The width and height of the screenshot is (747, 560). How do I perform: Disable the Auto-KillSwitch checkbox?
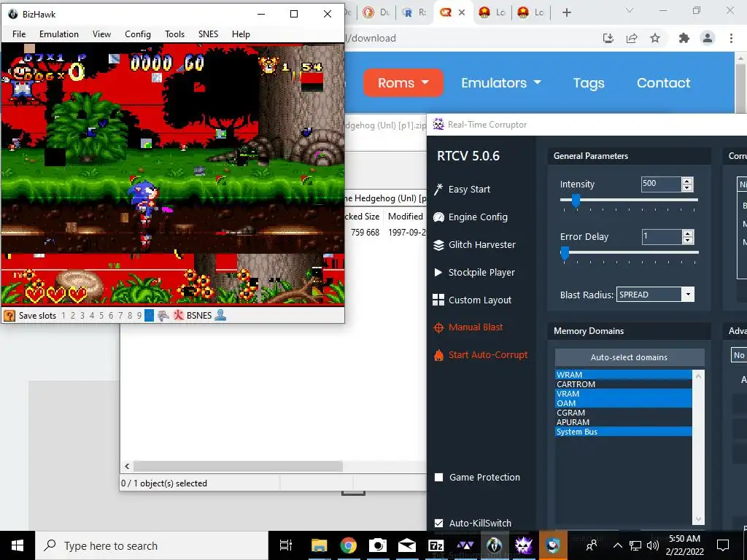point(438,523)
